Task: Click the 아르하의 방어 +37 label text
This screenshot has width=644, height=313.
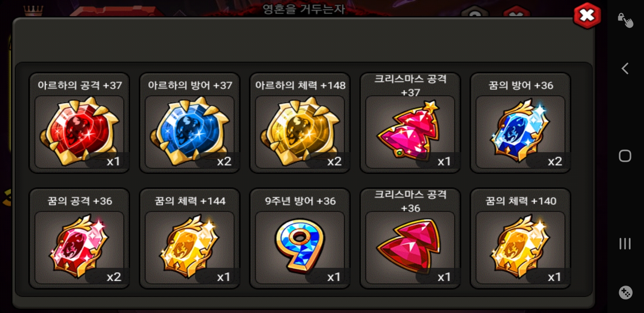Action: pyautogui.click(x=190, y=85)
